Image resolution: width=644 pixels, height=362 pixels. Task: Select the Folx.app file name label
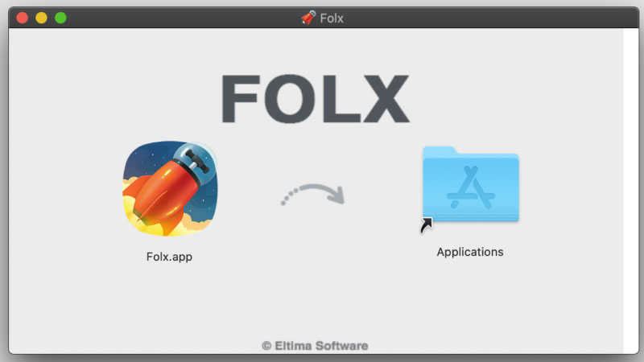(x=169, y=257)
